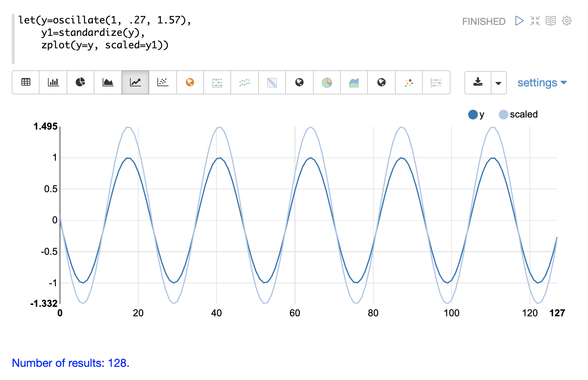The width and height of the screenshot is (588, 380).
Task: Click the scaled legend color swatch
Action: click(x=504, y=115)
